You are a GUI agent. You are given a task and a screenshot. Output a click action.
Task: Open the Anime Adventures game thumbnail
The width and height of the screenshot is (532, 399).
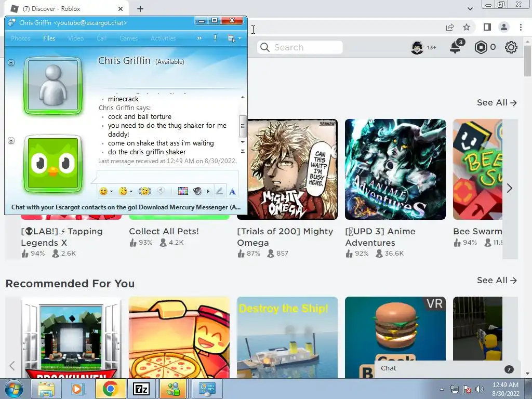(395, 169)
